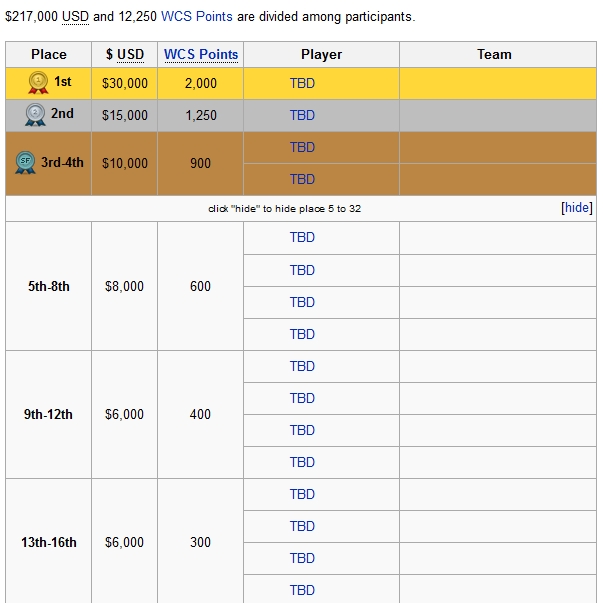Click the silver 2nd place medal icon
The width and height of the screenshot is (603, 603).
coord(35,115)
